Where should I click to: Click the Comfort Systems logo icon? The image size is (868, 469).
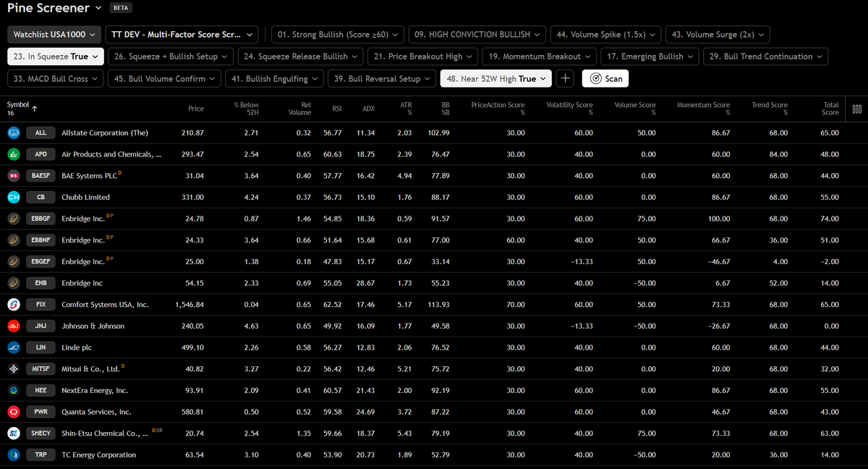point(13,305)
